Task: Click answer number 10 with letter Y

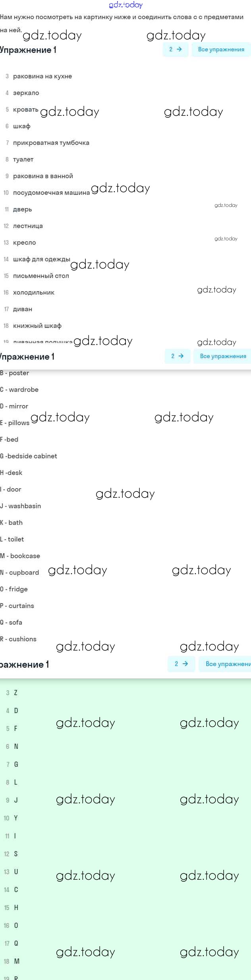Action: pos(15,818)
